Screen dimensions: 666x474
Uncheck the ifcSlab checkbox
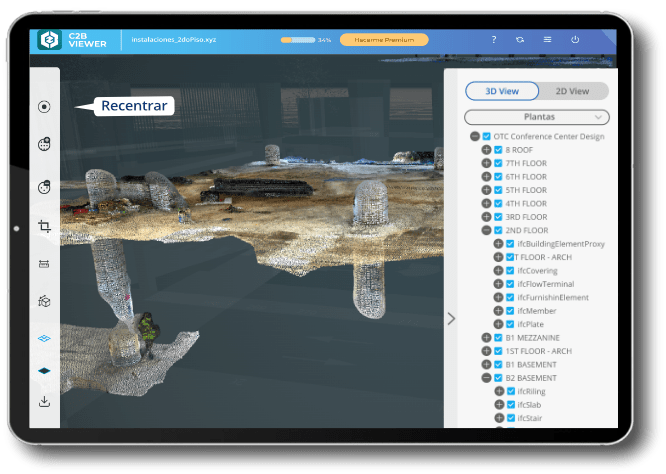(511, 404)
